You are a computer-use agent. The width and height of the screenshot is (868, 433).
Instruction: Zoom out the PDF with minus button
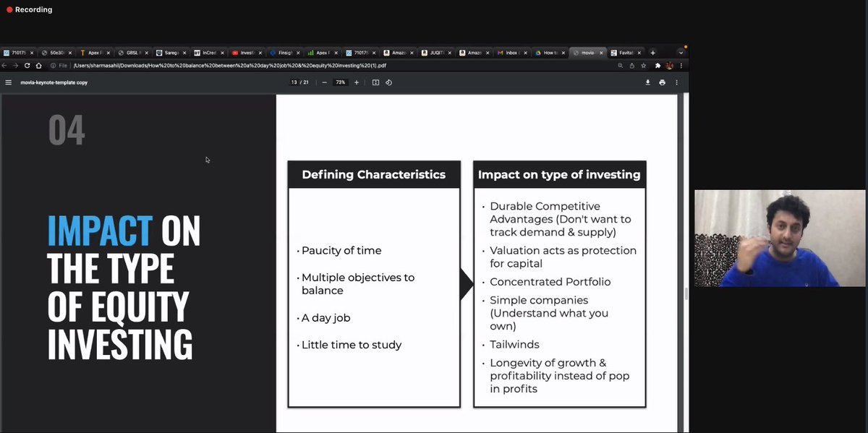point(324,82)
